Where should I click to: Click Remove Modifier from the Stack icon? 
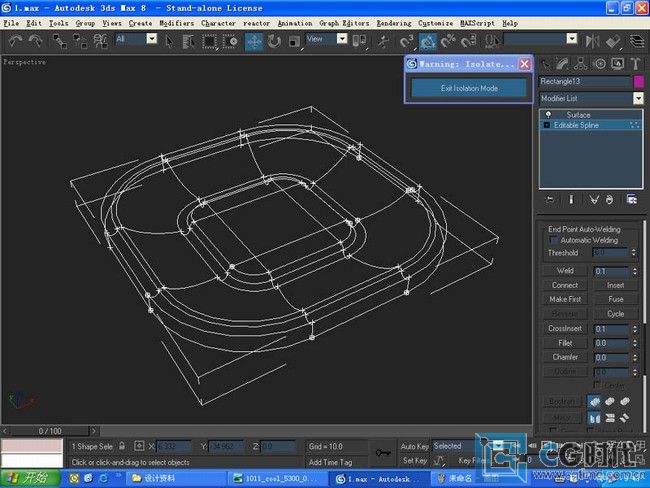[609, 200]
